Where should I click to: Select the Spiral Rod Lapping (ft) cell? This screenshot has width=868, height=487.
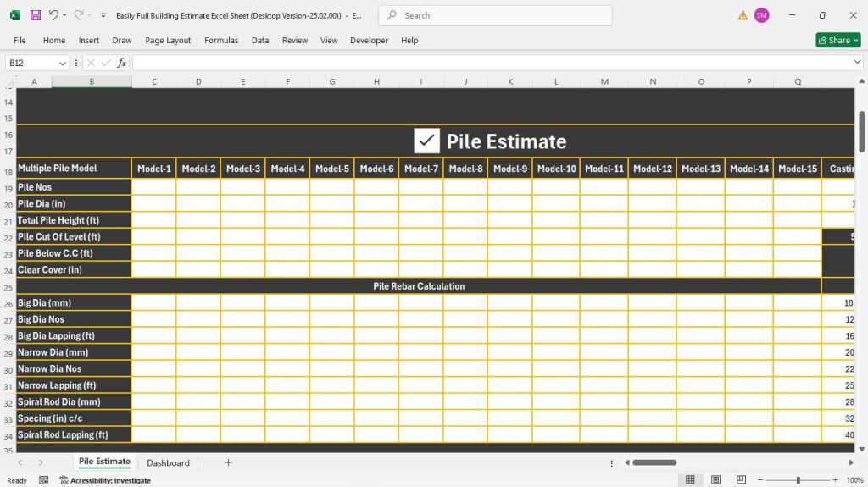pyautogui.click(x=74, y=435)
